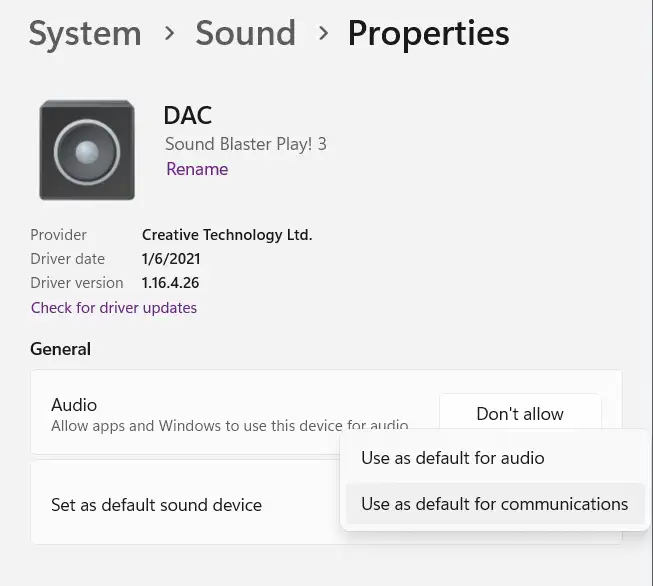Choose Use as default for audio
The image size is (653, 586).
point(452,458)
